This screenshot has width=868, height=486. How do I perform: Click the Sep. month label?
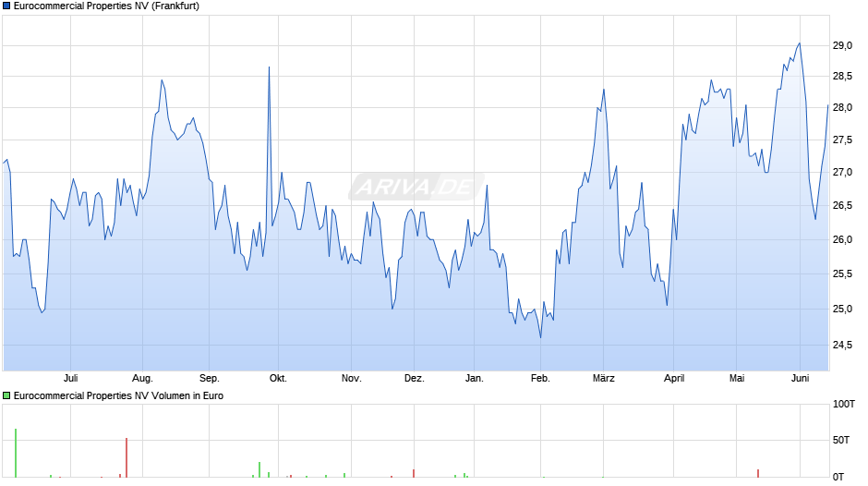pos(210,378)
